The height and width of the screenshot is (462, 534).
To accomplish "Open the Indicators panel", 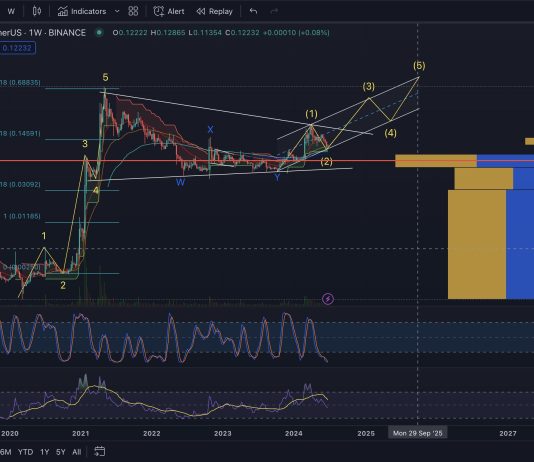I will point(82,11).
